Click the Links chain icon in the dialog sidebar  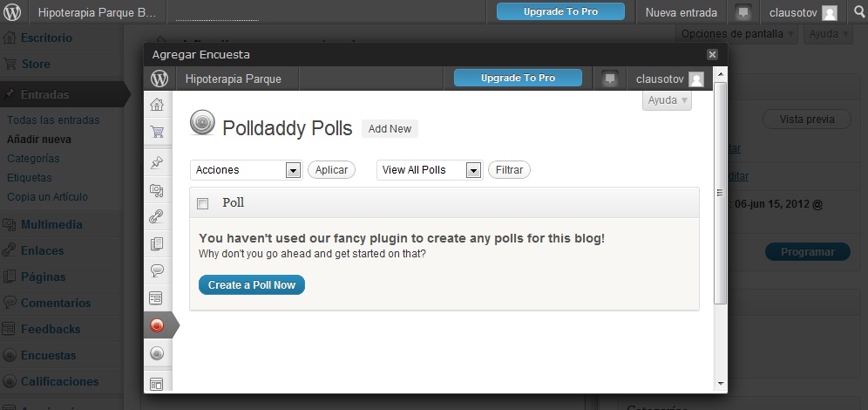157,216
